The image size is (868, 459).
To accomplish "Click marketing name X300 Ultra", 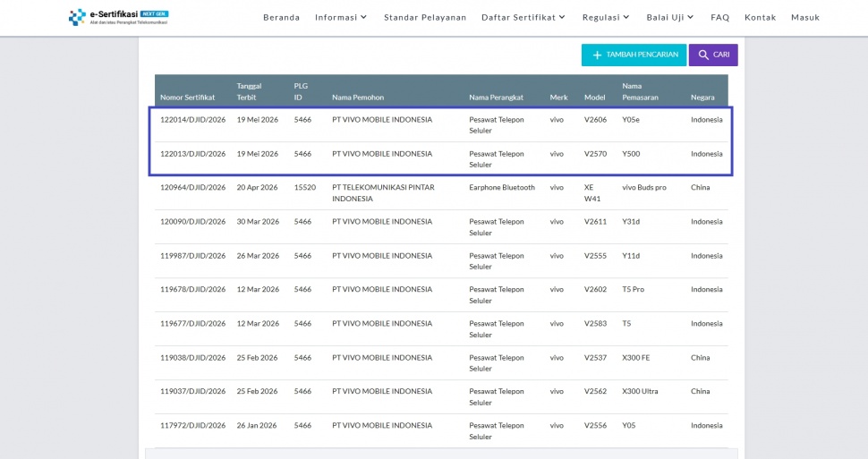I will click(x=640, y=392).
